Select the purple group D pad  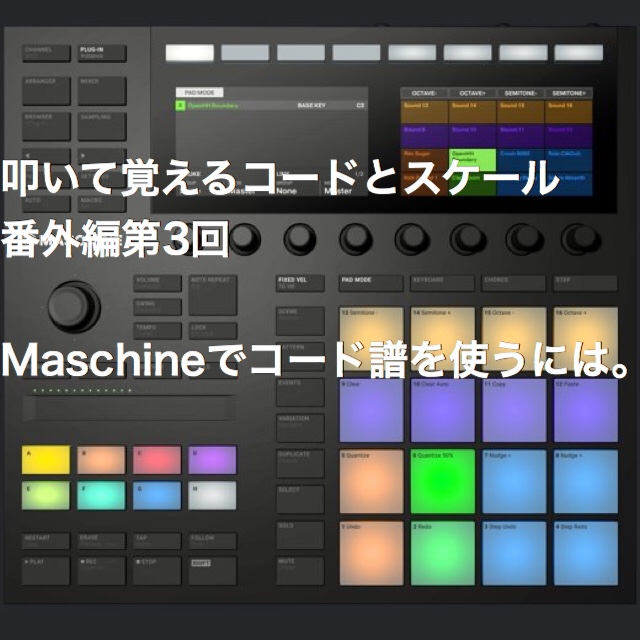212,460
